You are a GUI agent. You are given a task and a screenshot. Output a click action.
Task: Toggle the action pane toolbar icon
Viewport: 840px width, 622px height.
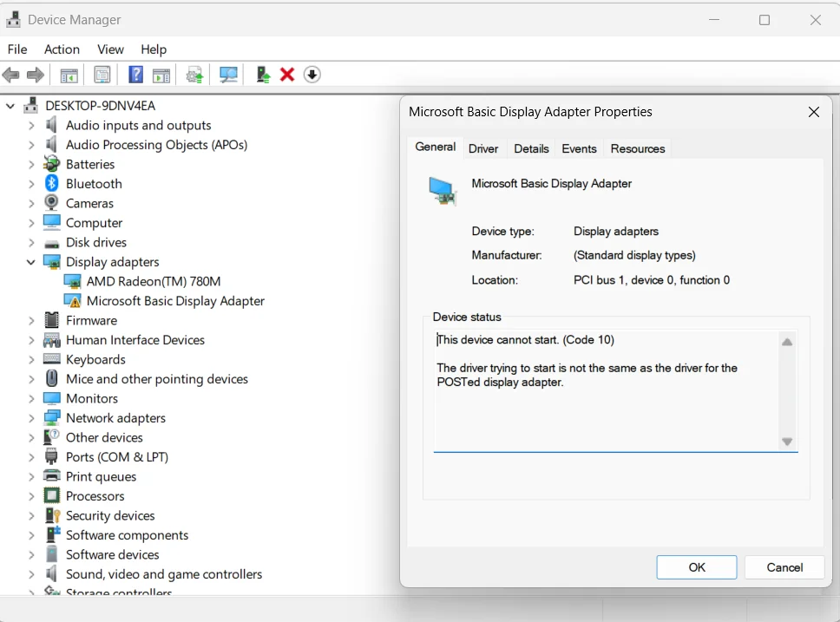pyautogui.click(x=161, y=75)
